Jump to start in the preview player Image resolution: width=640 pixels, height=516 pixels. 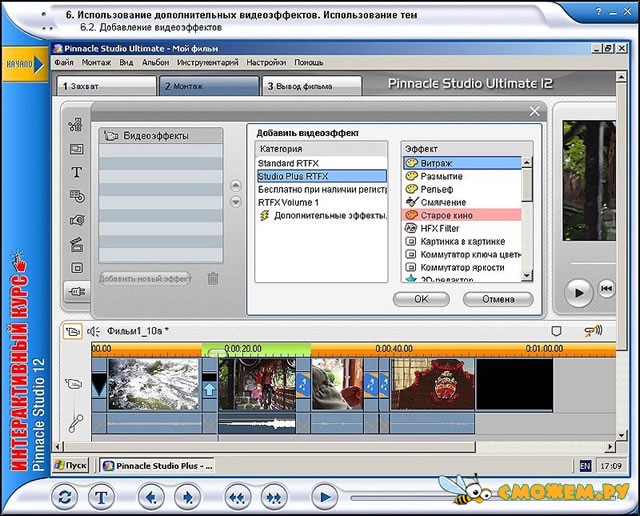tap(606, 289)
